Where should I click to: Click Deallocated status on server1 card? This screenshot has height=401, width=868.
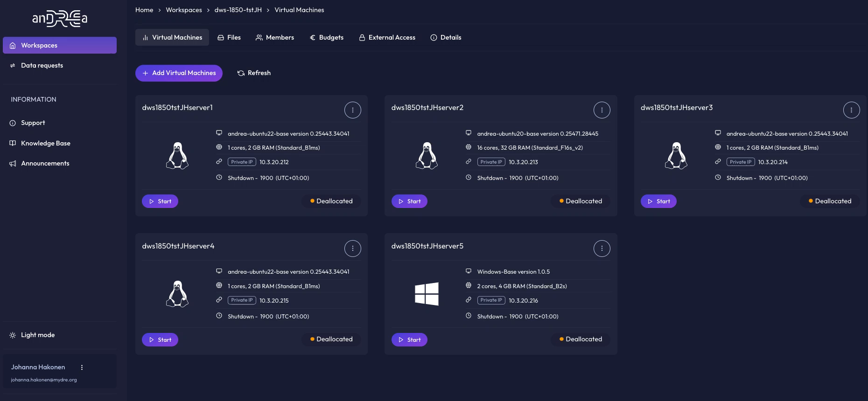[331, 201]
